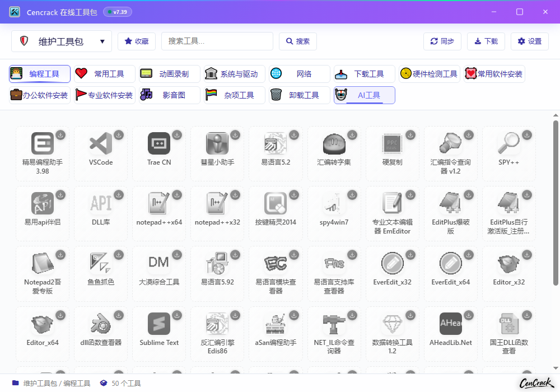Click the scrollbar up arrow
This screenshot has height=392, width=560.
click(x=556, y=115)
